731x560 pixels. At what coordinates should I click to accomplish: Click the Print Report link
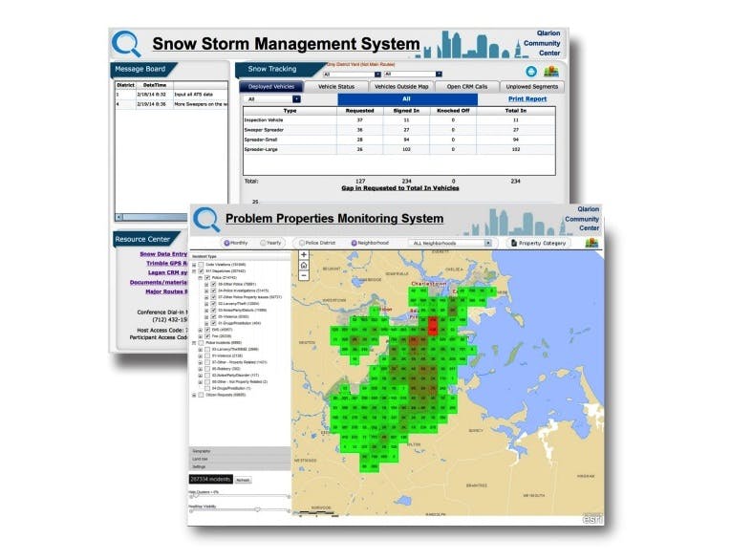point(527,98)
